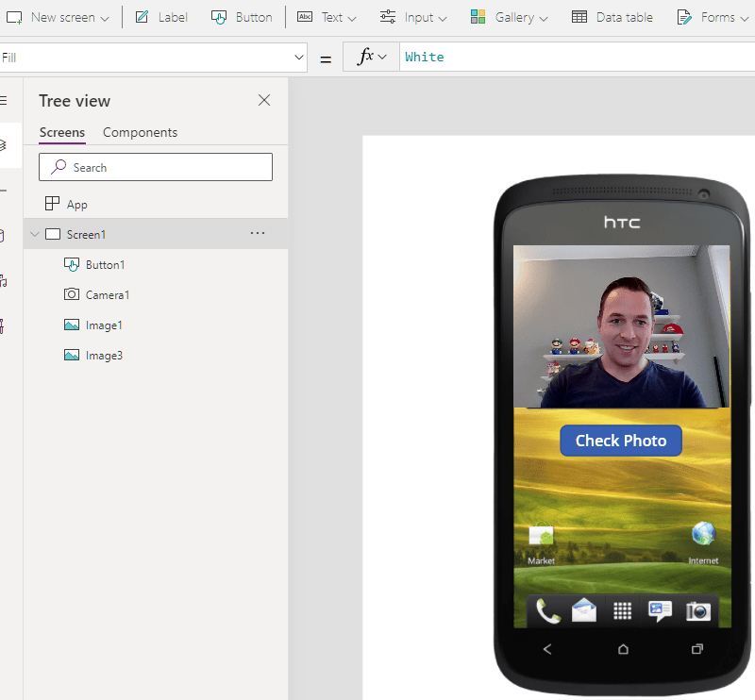Click the phone dialer icon on phone image
The width and height of the screenshot is (755, 700).
pos(547,611)
